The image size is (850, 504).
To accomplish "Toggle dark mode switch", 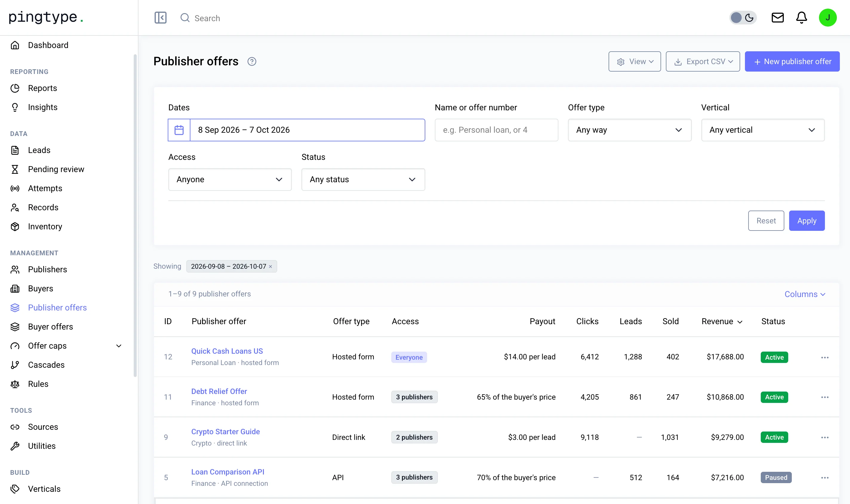I will pos(743,18).
